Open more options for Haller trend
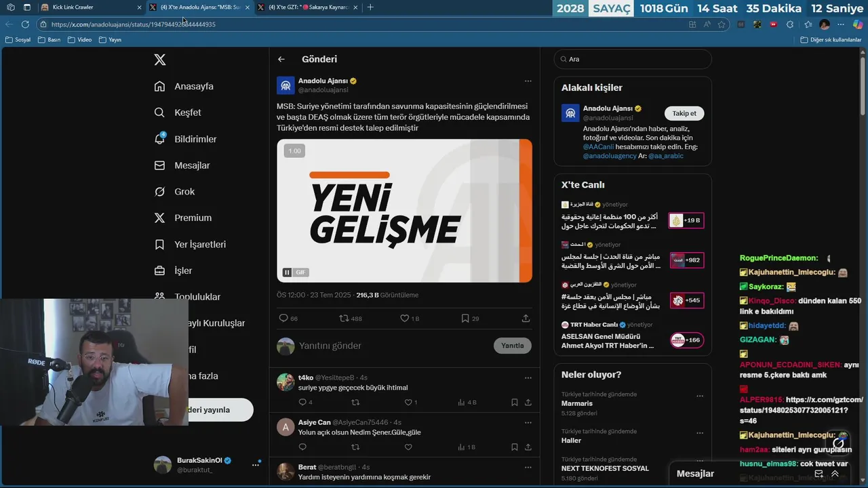 (x=700, y=433)
